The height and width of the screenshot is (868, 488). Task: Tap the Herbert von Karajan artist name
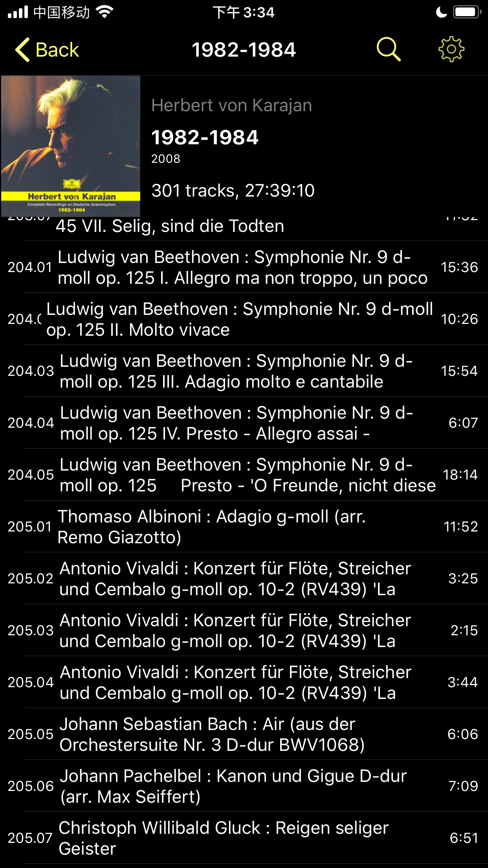point(231,105)
